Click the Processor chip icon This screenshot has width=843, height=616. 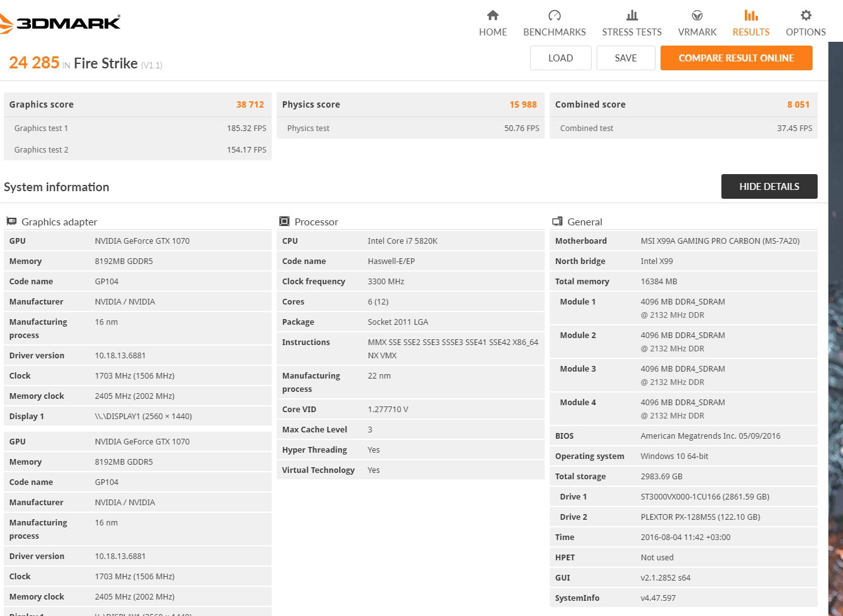[284, 221]
